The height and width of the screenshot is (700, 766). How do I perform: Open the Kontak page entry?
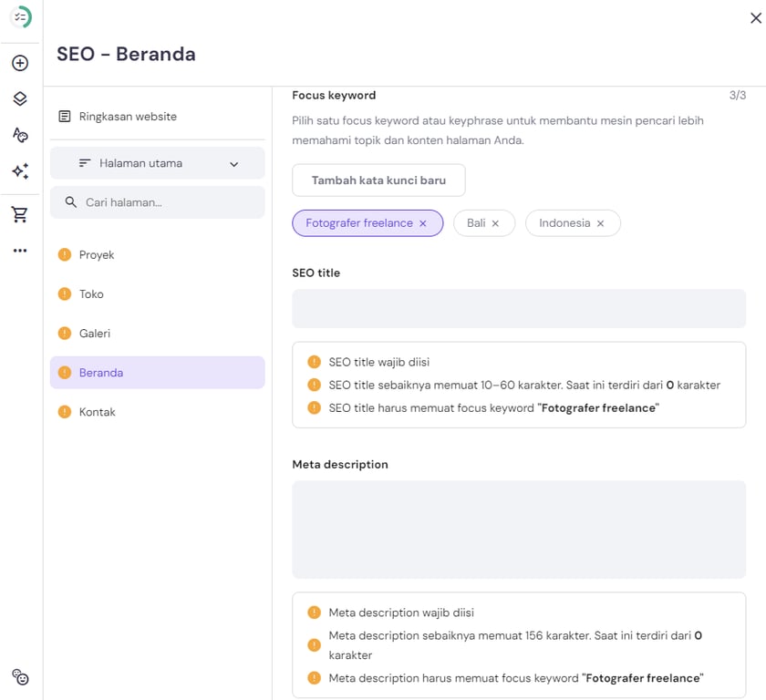(x=97, y=412)
